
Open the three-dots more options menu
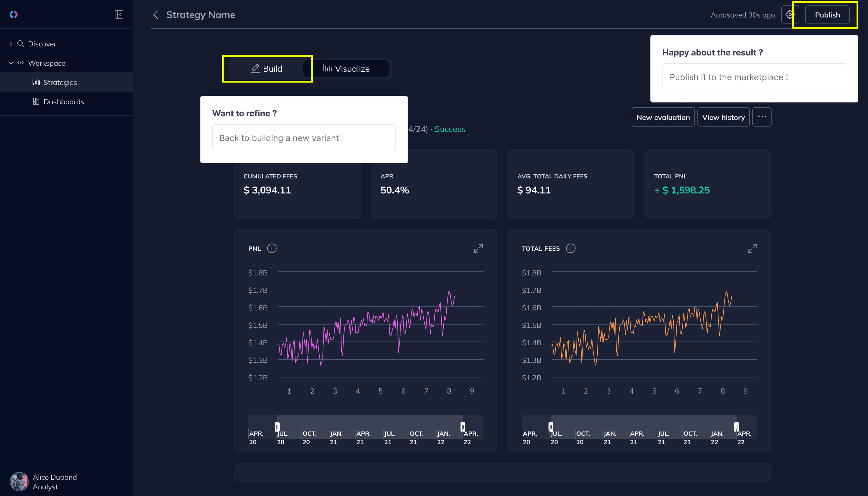762,117
